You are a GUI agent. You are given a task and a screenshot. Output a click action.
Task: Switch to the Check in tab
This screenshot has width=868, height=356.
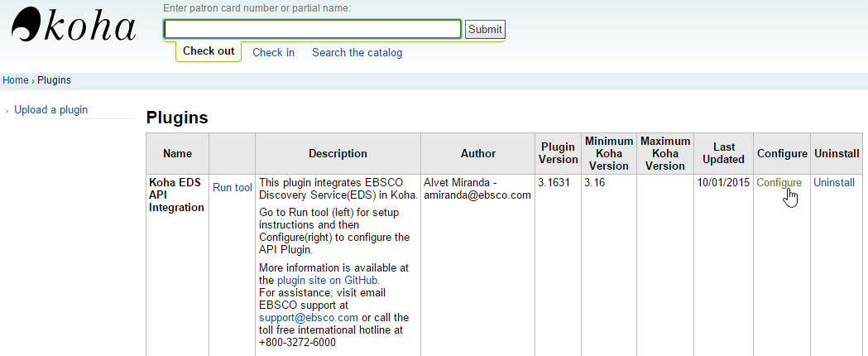click(x=273, y=53)
